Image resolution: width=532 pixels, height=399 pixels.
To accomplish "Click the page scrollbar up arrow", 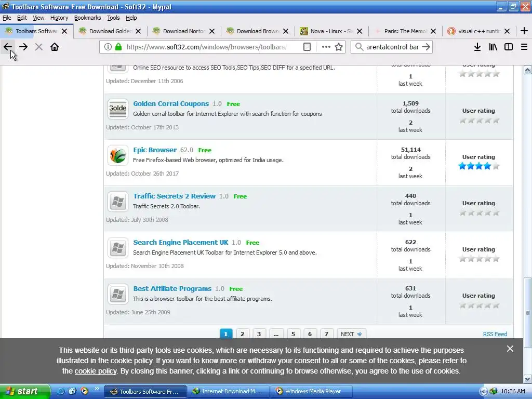I will click(528, 70).
